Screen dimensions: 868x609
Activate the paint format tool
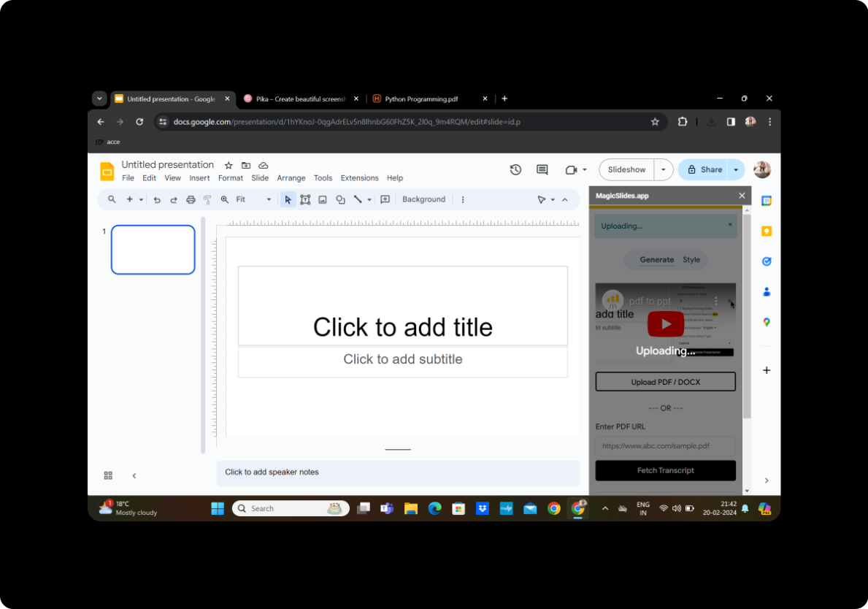(x=207, y=200)
